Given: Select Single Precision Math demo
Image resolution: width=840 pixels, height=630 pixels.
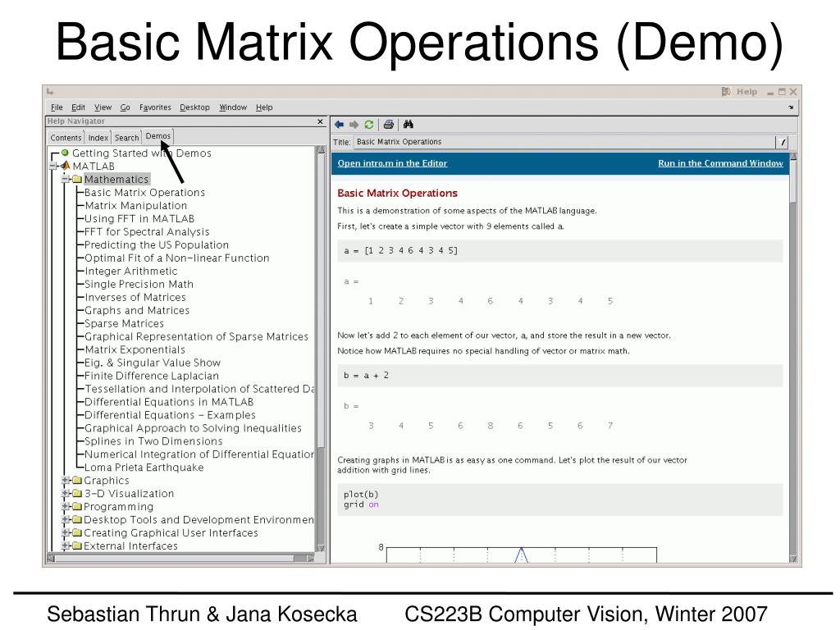Looking at the screenshot, I should pyautogui.click(x=139, y=284).
